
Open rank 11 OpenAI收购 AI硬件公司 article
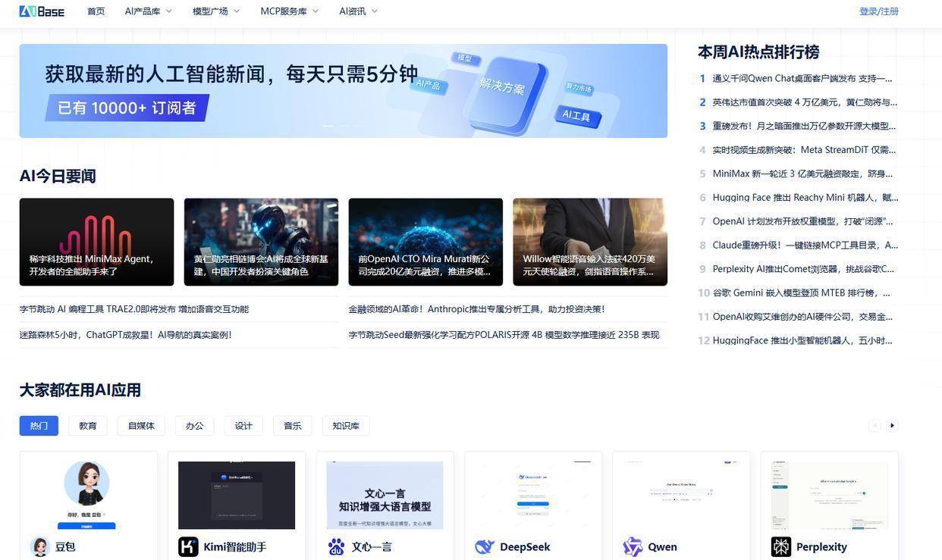click(802, 317)
